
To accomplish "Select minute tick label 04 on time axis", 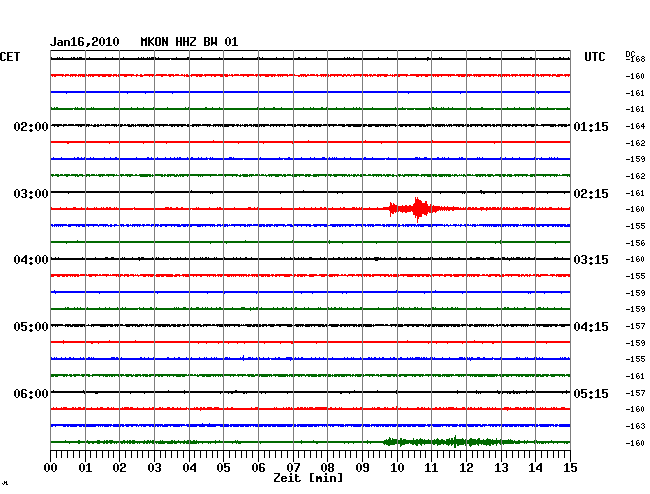I will (189, 467).
